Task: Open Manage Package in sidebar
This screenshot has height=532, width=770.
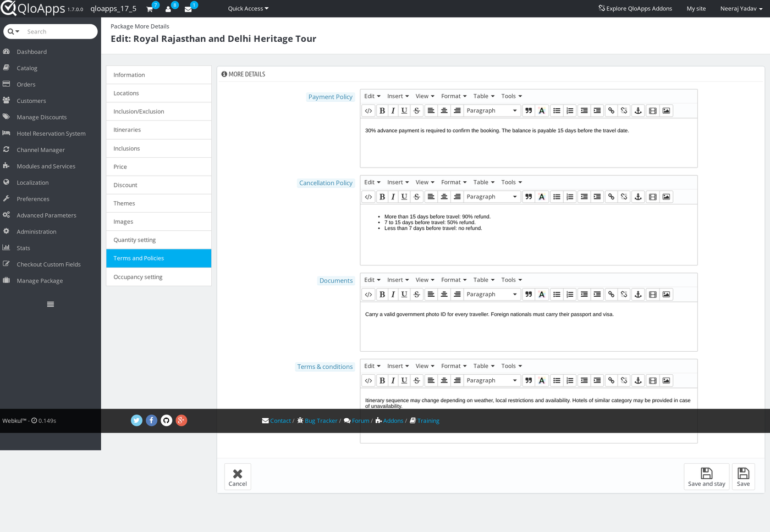Action: pos(40,281)
